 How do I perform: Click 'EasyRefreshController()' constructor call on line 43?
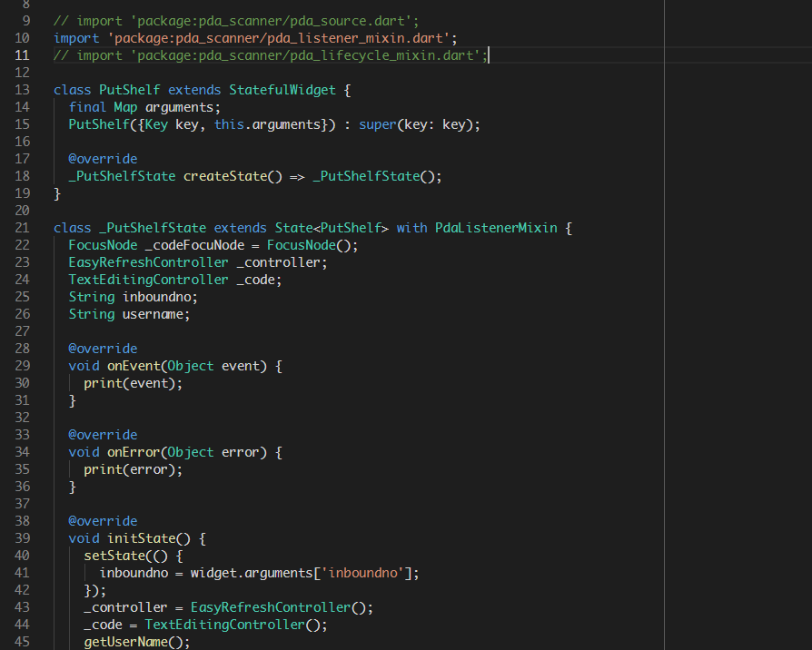point(278,607)
